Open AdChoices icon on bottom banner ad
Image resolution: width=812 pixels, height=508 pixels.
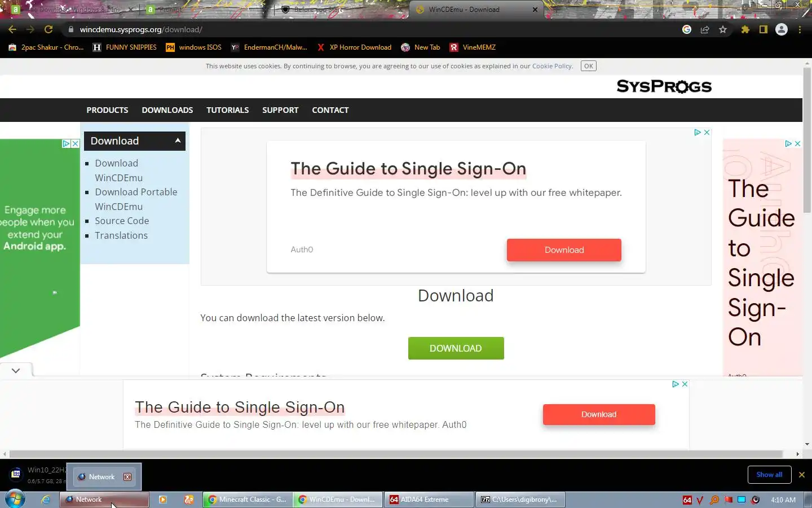pyautogui.click(x=676, y=384)
